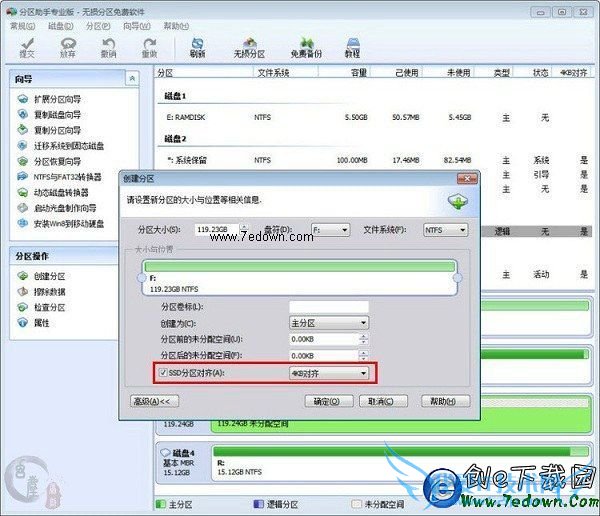Click right handle of partition size bar
The image size is (600, 516).
click(x=458, y=278)
